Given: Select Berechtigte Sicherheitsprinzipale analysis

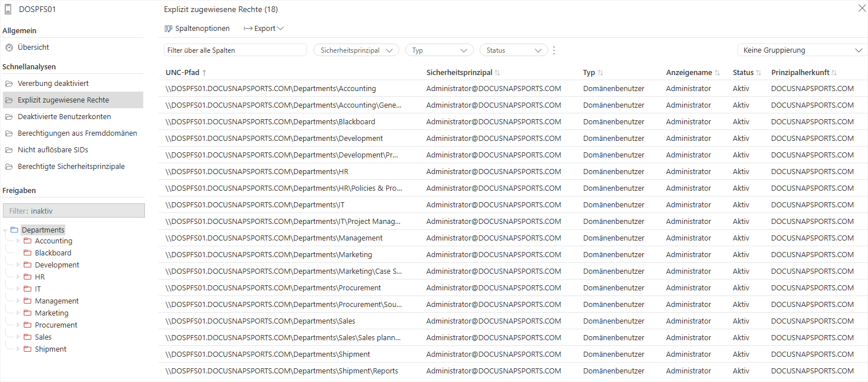Looking at the screenshot, I should pos(72,167).
